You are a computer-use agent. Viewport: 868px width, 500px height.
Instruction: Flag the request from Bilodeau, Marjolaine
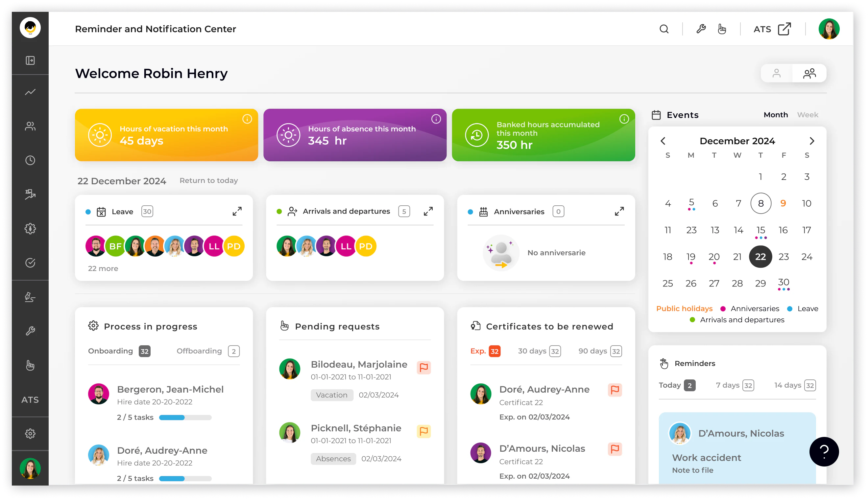click(x=424, y=368)
